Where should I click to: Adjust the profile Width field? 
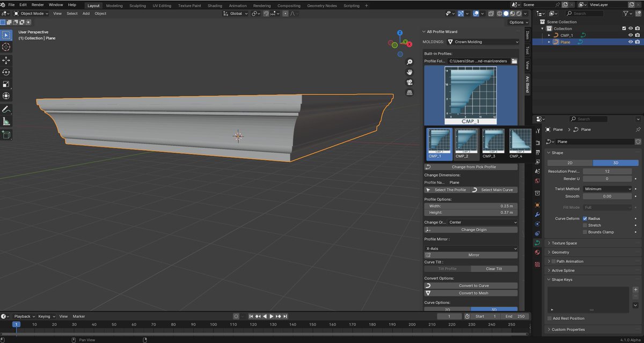coord(471,206)
